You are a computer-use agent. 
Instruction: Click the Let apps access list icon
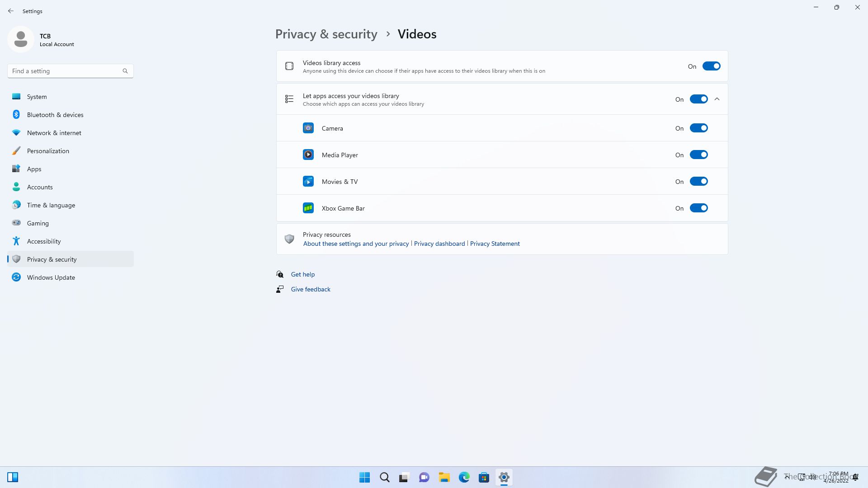point(289,99)
